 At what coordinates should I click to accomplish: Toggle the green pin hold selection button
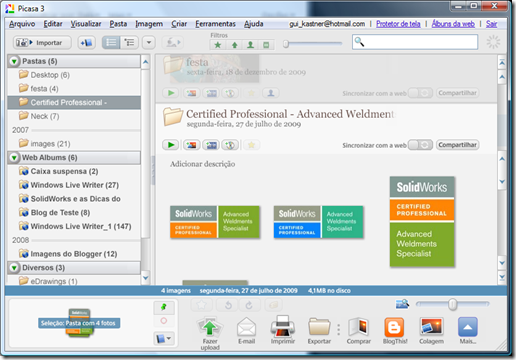(x=164, y=307)
